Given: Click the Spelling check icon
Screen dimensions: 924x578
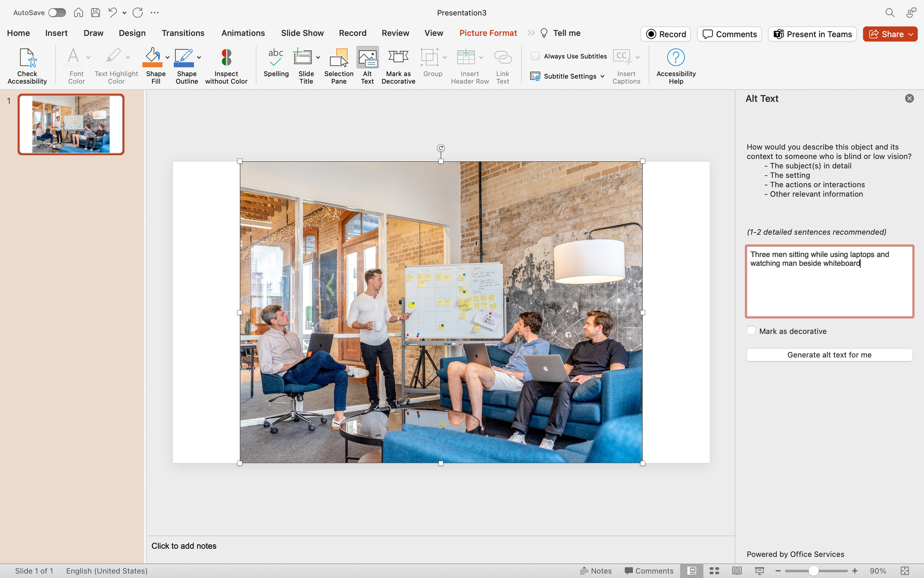Looking at the screenshot, I should (x=276, y=66).
